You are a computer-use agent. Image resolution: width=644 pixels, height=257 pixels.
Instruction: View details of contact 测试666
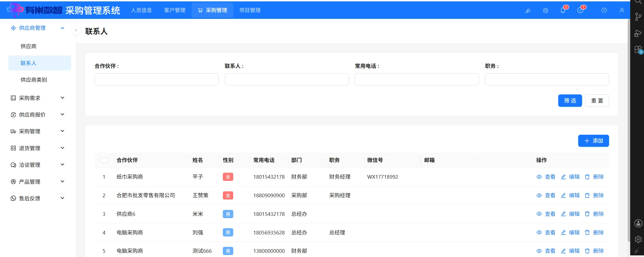tap(546, 251)
